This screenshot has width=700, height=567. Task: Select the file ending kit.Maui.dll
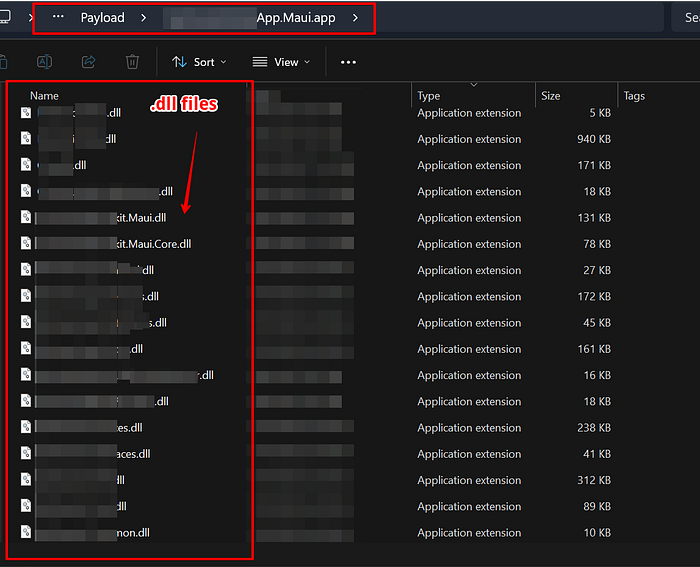(x=100, y=218)
